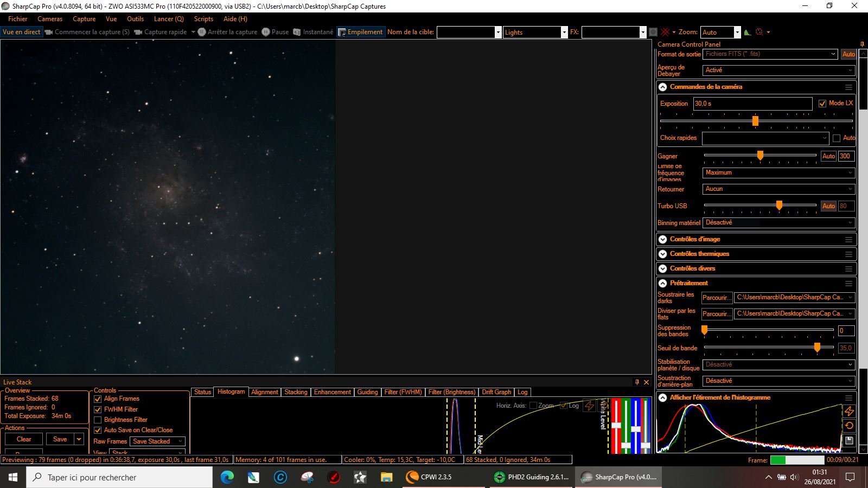Toggle the Mode LX checkbox
The width and height of the screenshot is (868, 488).
tap(822, 103)
